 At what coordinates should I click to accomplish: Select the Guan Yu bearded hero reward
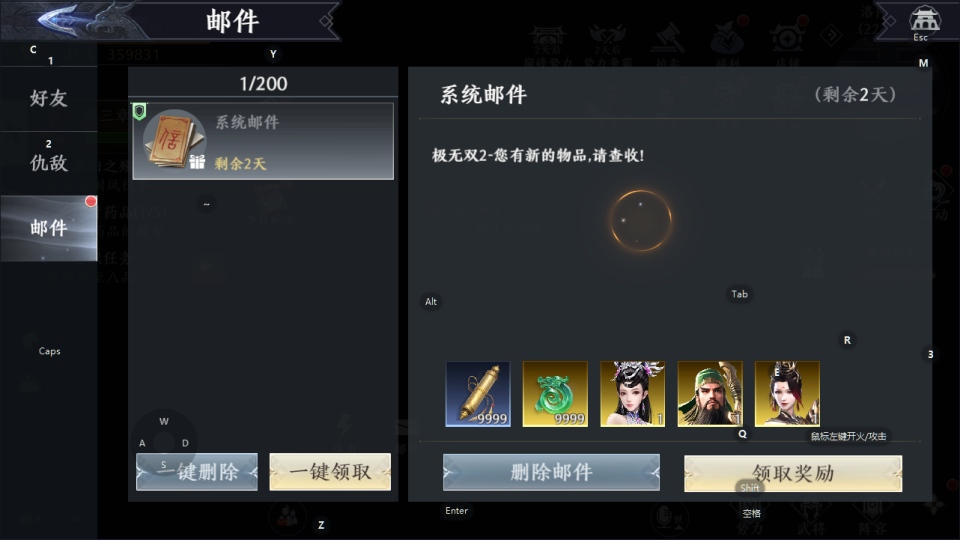click(710, 394)
